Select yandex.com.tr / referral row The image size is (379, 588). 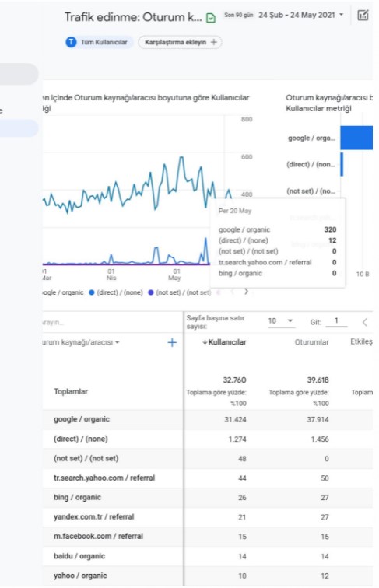tap(208, 516)
